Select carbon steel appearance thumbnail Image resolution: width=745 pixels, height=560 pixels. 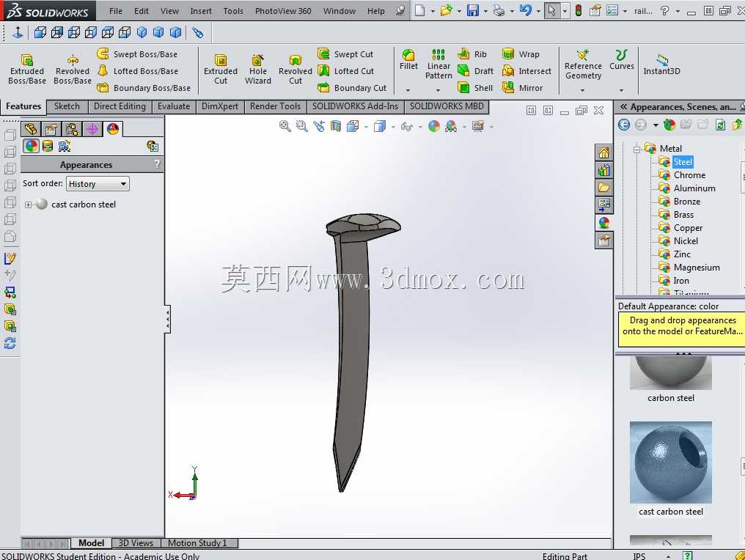point(670,373)
